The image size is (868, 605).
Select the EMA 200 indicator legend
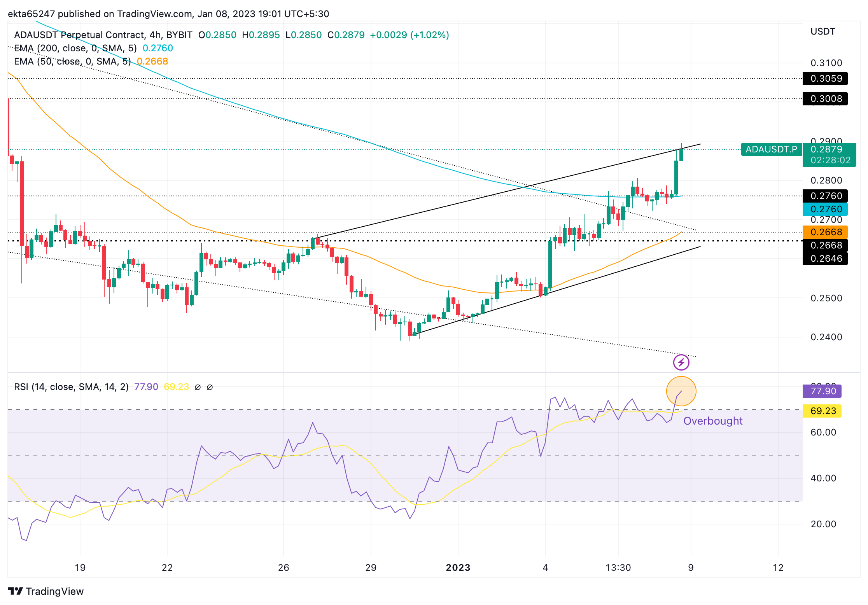coord(75,48)
